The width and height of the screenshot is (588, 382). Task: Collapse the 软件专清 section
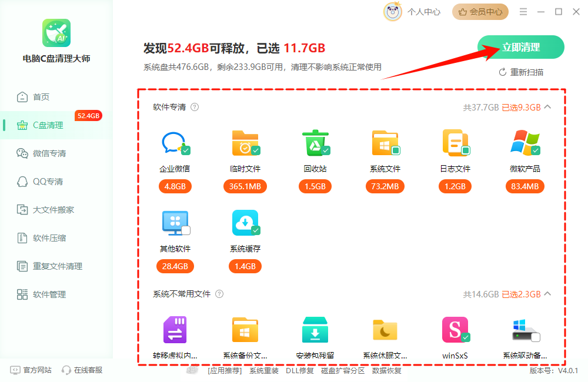pos(546,107)
